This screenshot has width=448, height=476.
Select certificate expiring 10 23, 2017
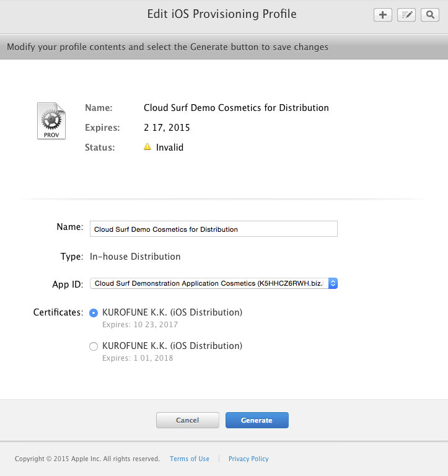pos(94,313)
